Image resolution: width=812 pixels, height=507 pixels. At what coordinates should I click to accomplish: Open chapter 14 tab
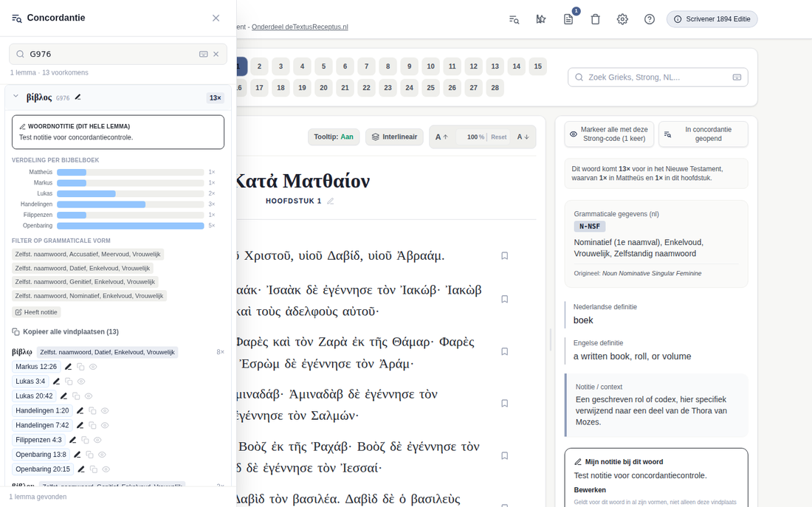[x=516, y=66]
